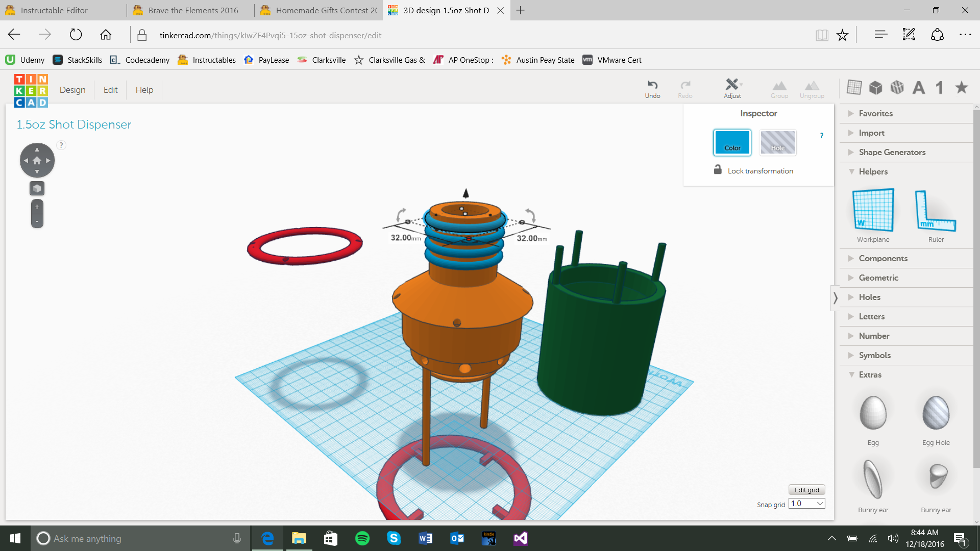Open the favorites star shapes icon
Image resolution: width=980 pixels, height=551 pixels.
962,87
